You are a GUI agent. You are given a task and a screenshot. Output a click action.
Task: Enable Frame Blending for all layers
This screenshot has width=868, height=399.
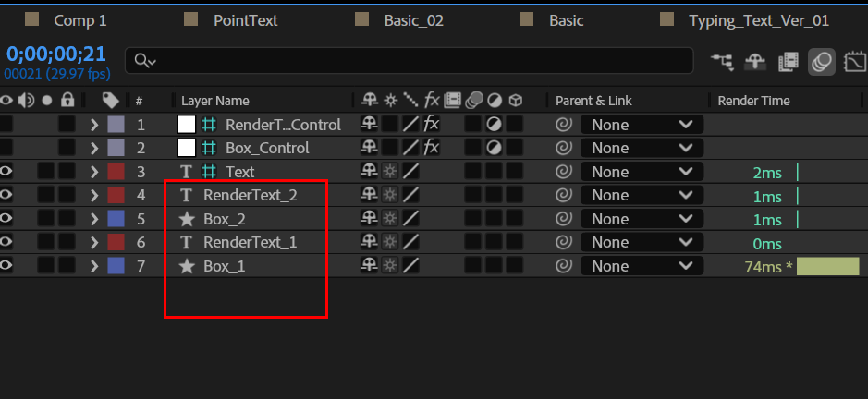789,62
